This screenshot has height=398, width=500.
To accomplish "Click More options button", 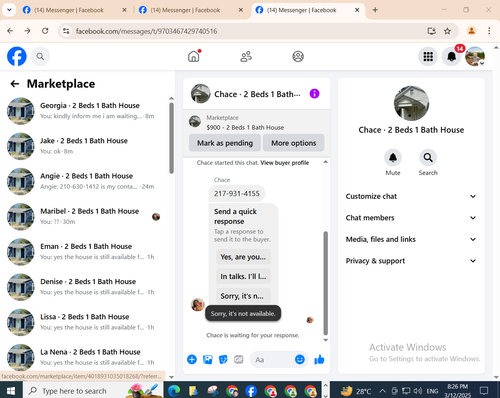I will [x=294, y=143].
